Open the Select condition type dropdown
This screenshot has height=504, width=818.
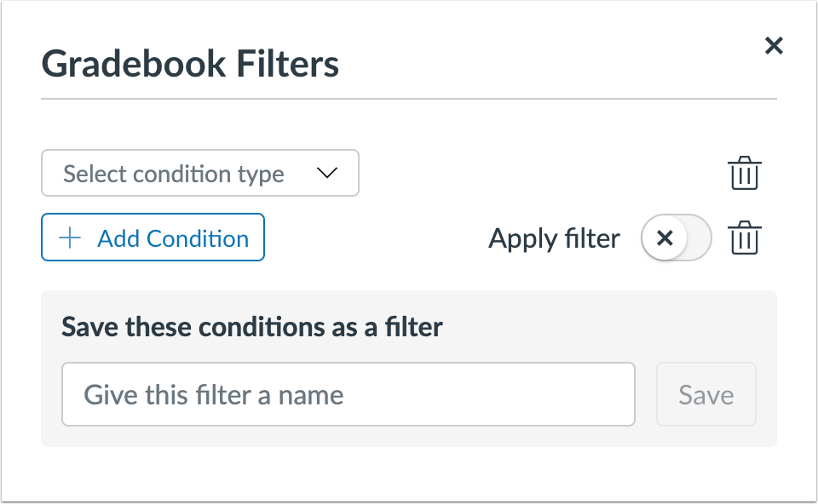[199, 173]
